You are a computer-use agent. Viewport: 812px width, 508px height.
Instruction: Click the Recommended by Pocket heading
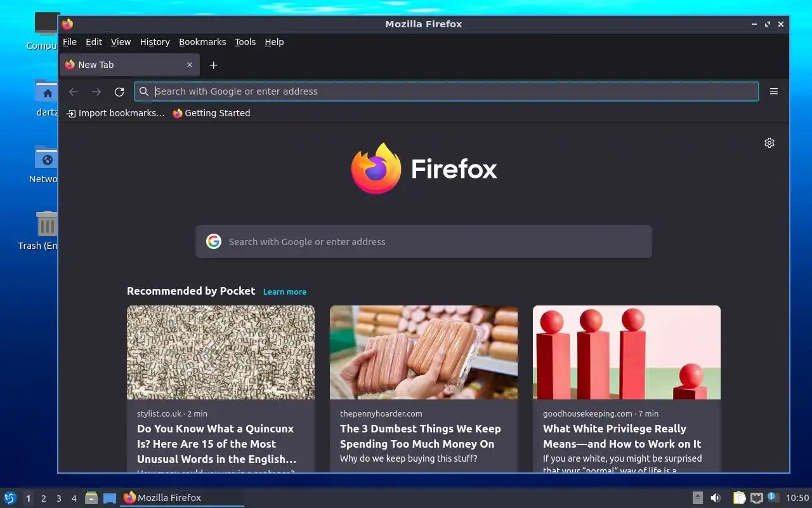click(191, 291)
